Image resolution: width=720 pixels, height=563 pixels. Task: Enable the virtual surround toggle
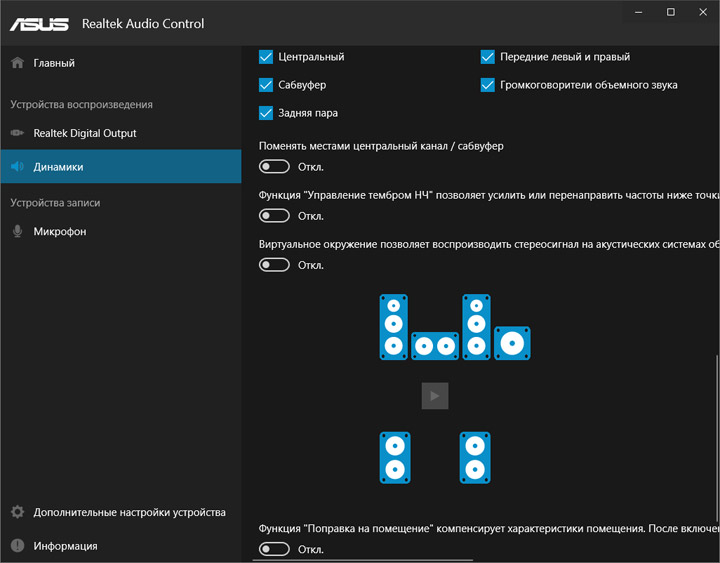pos(274,265)
